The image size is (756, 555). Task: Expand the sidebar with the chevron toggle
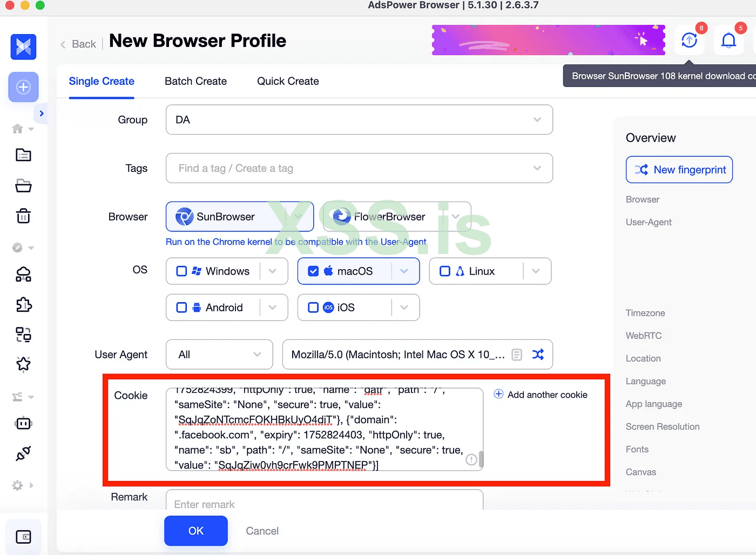[x=41, y=113]
